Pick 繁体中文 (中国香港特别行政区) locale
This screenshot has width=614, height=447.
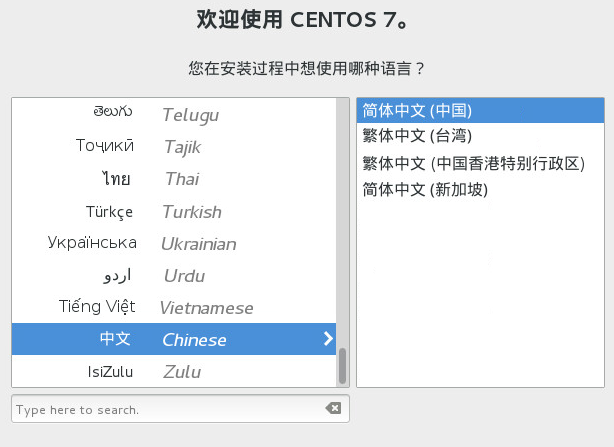(473, 163)
